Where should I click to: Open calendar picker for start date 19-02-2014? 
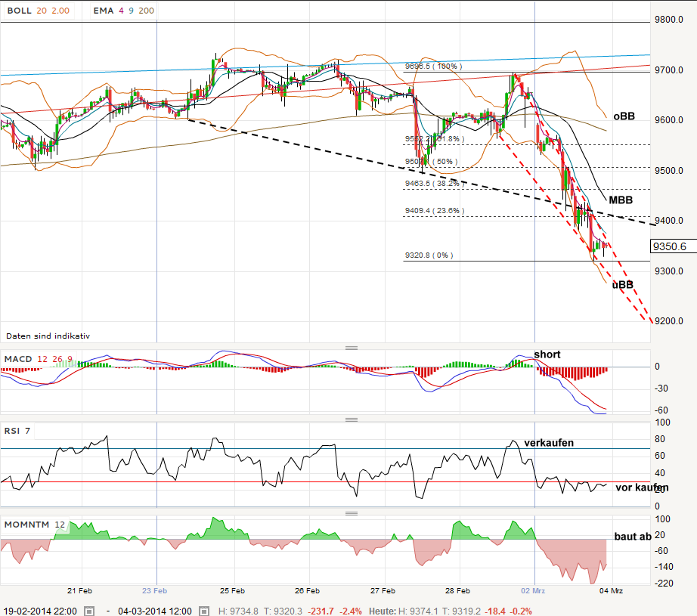point(89,611)
